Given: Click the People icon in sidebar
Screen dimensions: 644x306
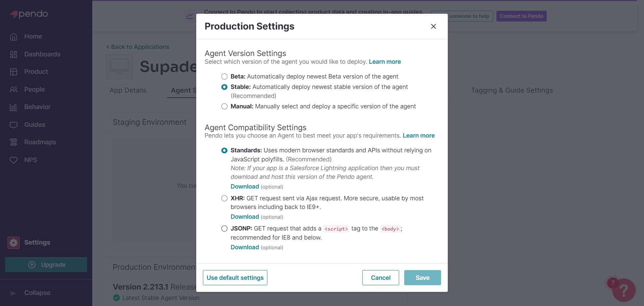Looking at the screenshot, I should [x=13, y=90].
